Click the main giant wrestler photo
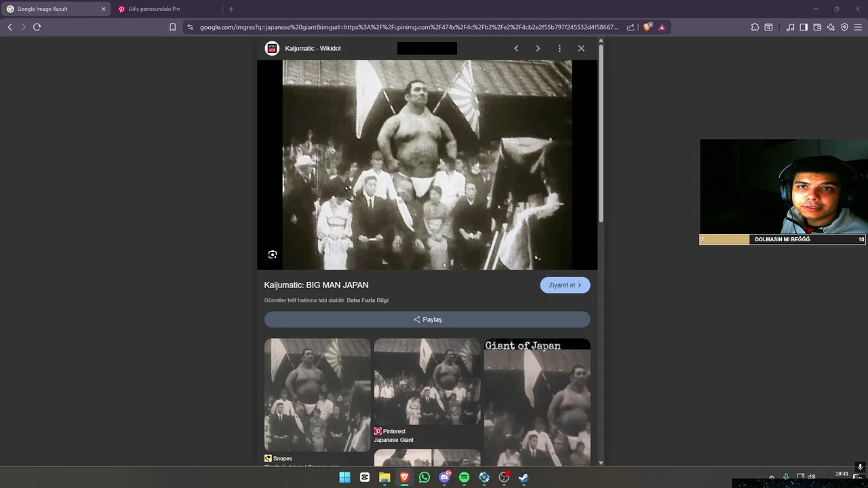Screen dimensions: 868x488 click(x=427, y=165)
